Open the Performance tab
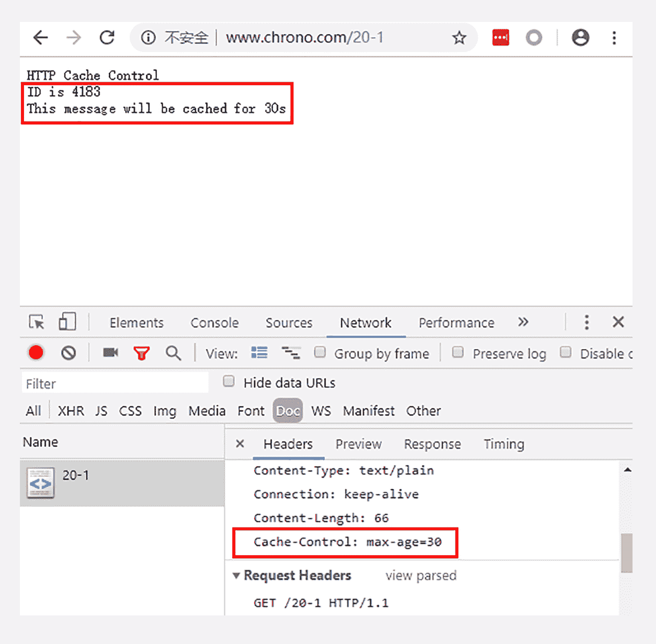This screenshot has height=644, width=656. (456, 323)
